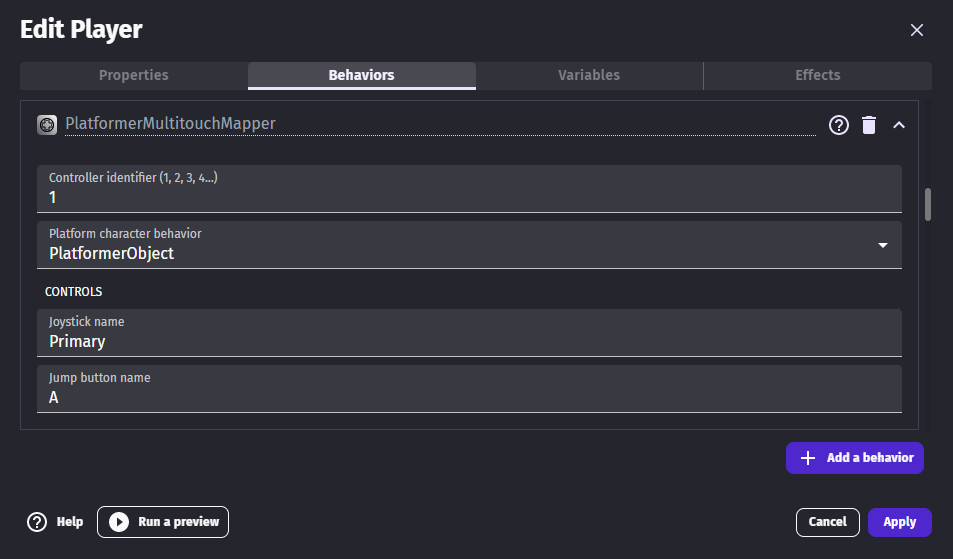Cancel the player edits
Screen dimensions: 953x559
(x=827, y=522)
